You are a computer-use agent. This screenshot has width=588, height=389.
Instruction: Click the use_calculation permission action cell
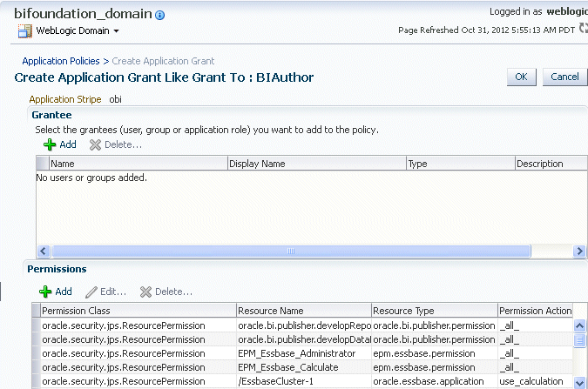[535, 381]
